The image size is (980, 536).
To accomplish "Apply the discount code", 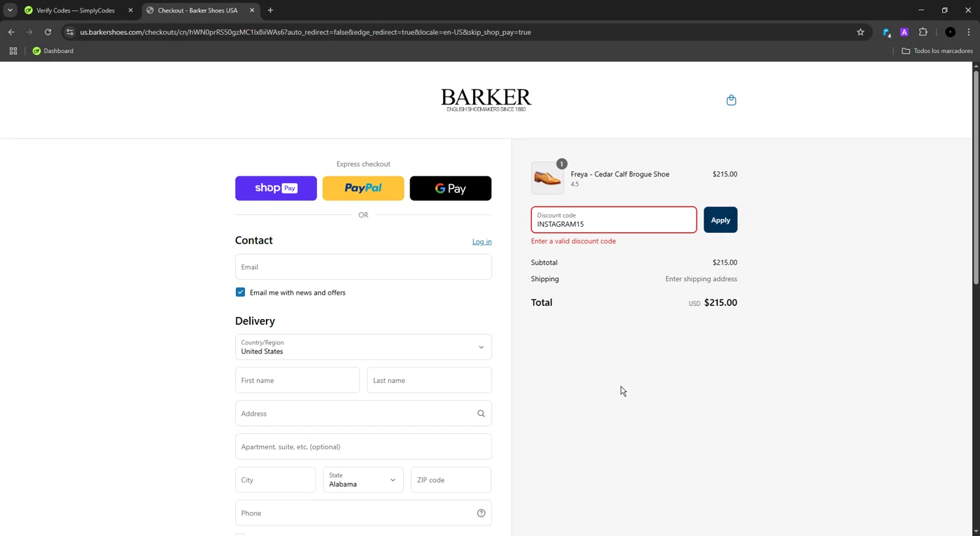I will (x=720, y=220).
